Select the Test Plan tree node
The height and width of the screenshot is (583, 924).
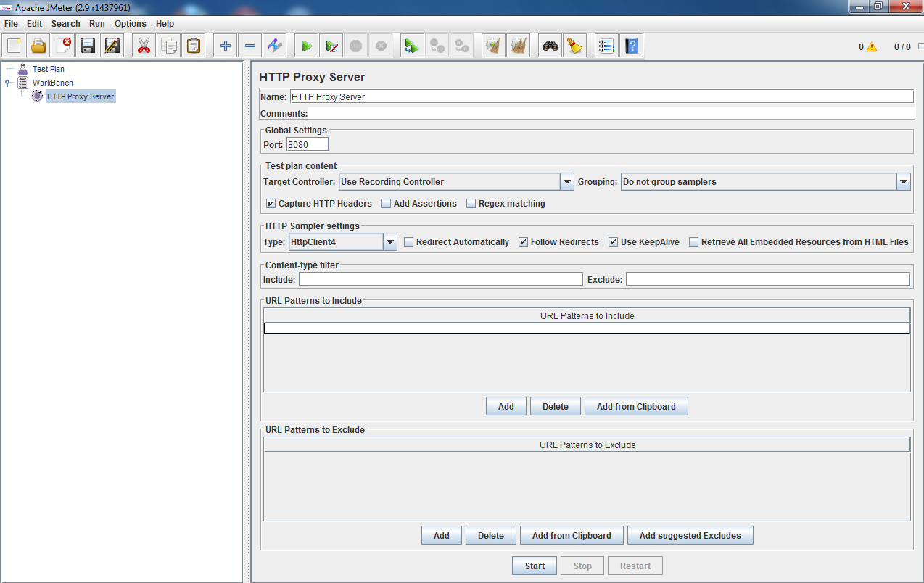48,69
